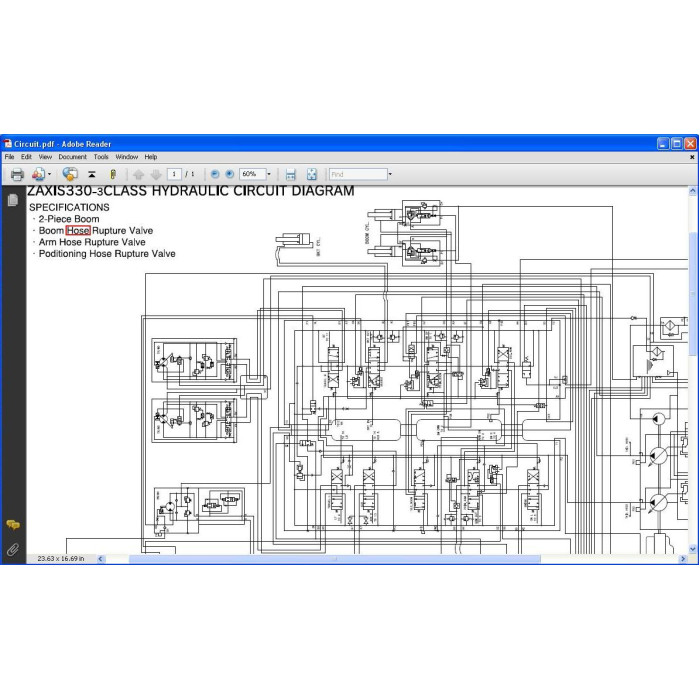
Task: Open the arrow menu beside the second toolbar icon
Action: pos(50,174)
